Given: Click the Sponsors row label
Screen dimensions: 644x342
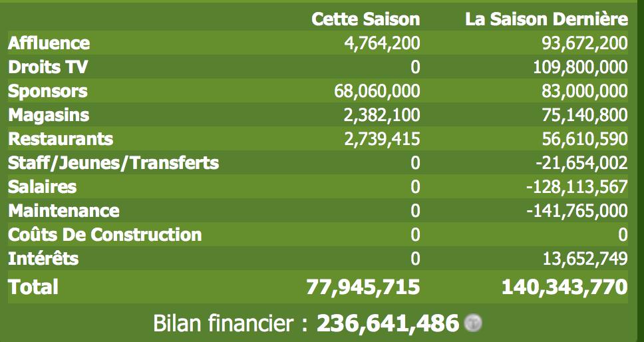Looking at the screenshot, I should pos(48,90).
